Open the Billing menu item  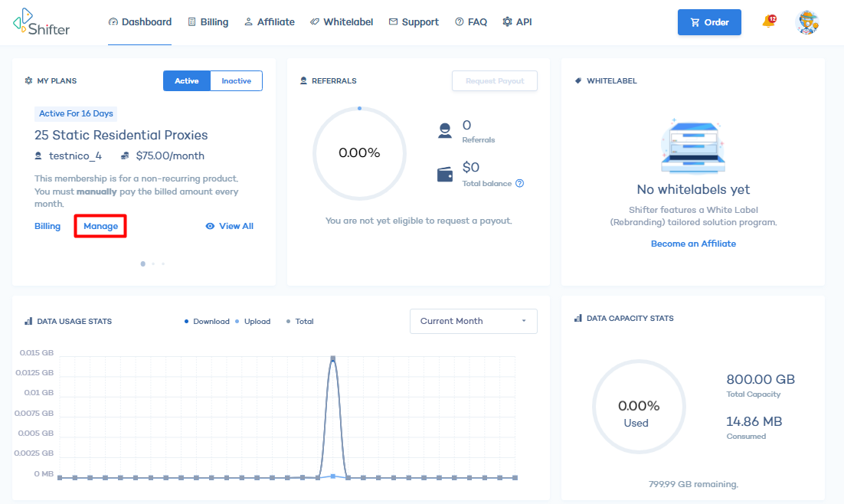coord(208,22)
